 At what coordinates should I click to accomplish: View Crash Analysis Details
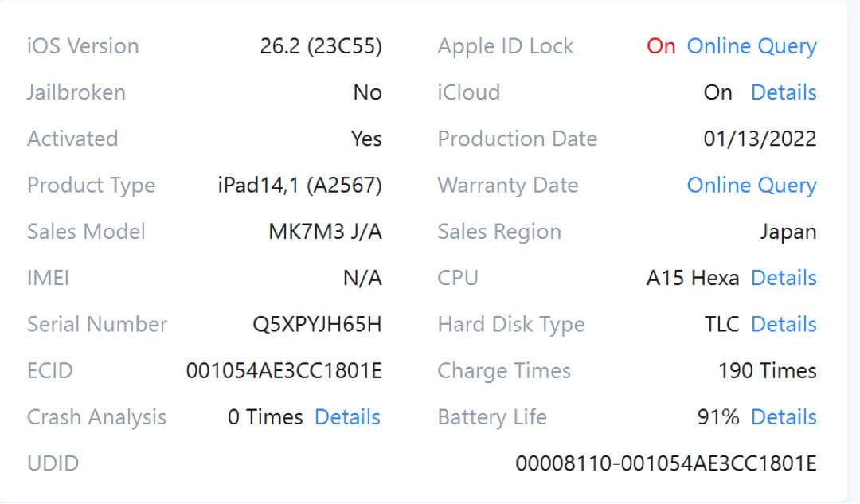tap(347, 416)
